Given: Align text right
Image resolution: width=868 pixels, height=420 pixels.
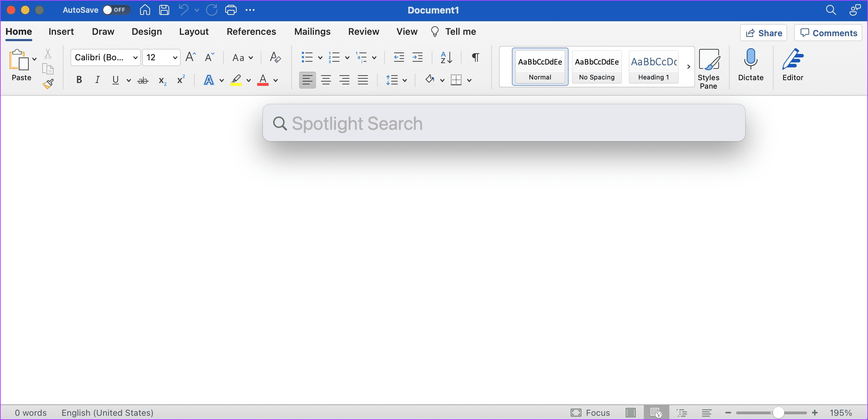Looking at the screenshot, I should click(344, 80).
